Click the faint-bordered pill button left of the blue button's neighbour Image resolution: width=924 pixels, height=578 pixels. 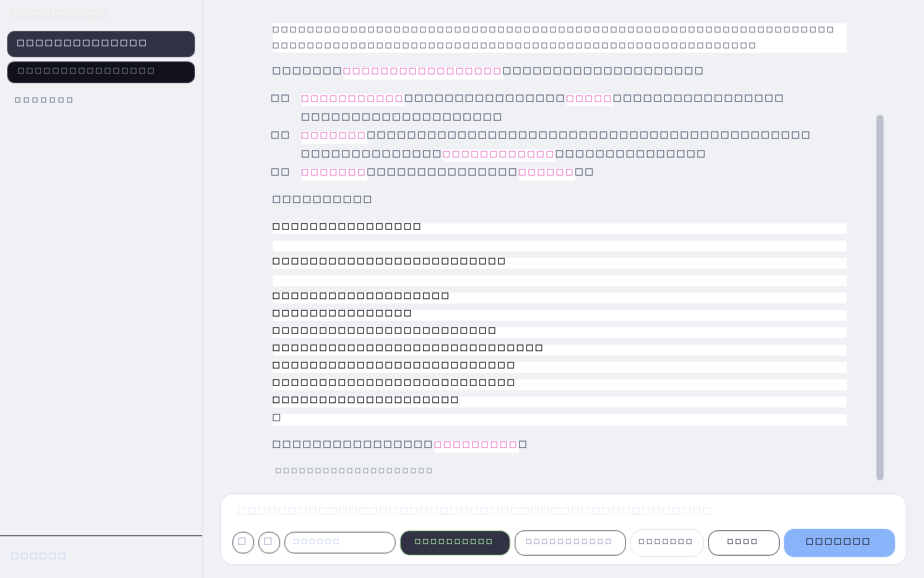[667, 543]
